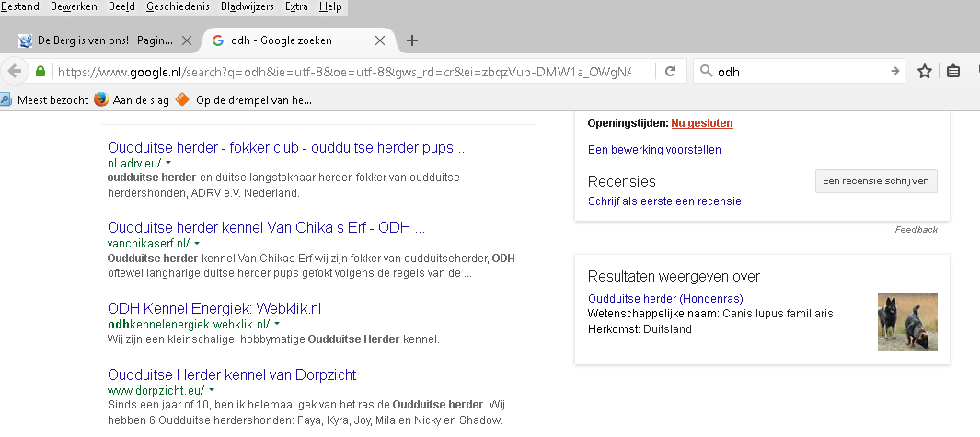The height and width of the screenshot is (437, 980).
Task: Open the Bladwijzers menu
Action: (x=247, y=6)
